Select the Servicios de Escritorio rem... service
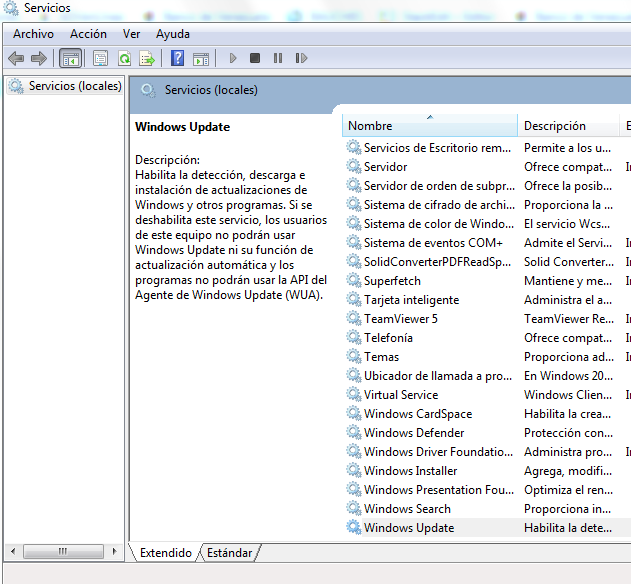631x584 pixels. pyautogui.click(x=437, y=148)
